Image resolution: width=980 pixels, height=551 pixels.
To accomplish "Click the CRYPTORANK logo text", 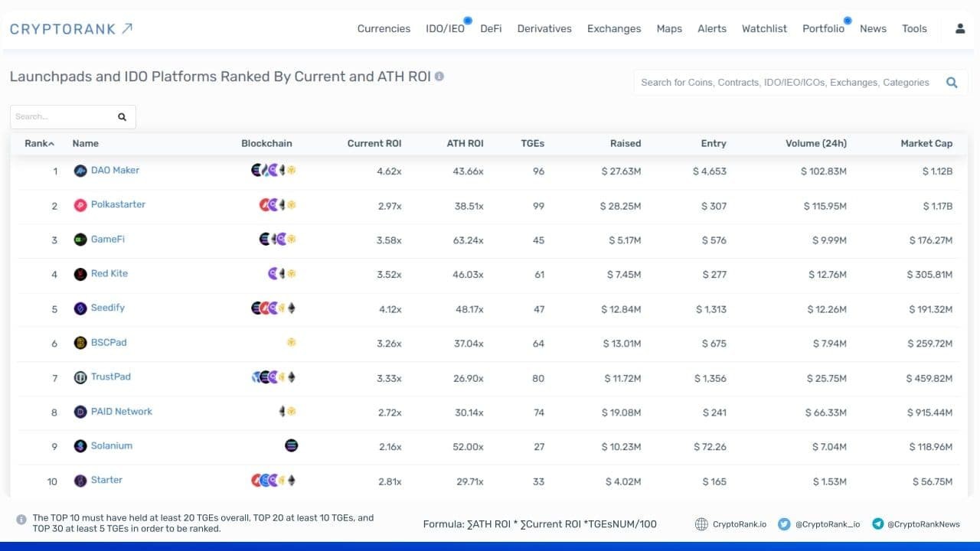I will point(63,29).
